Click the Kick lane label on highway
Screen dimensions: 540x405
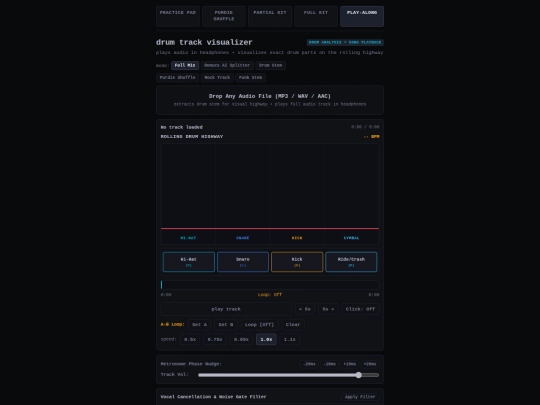(x=297, y=238)
